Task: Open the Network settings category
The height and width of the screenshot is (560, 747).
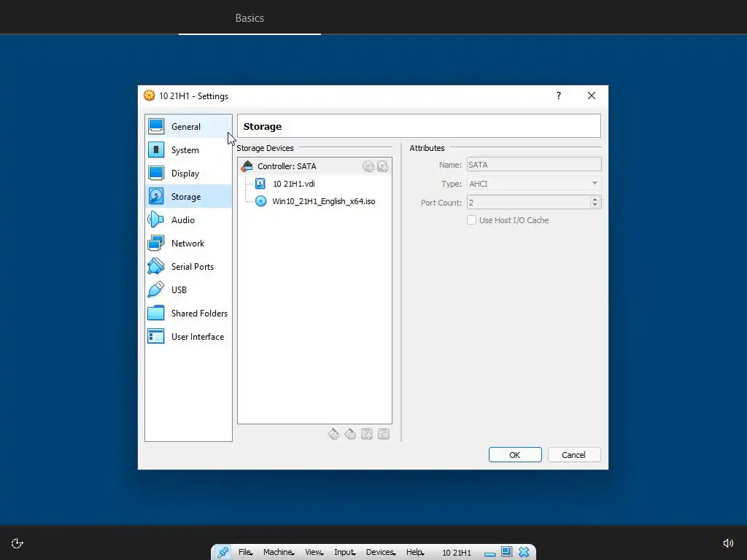Action: click(x=188, y=244)
